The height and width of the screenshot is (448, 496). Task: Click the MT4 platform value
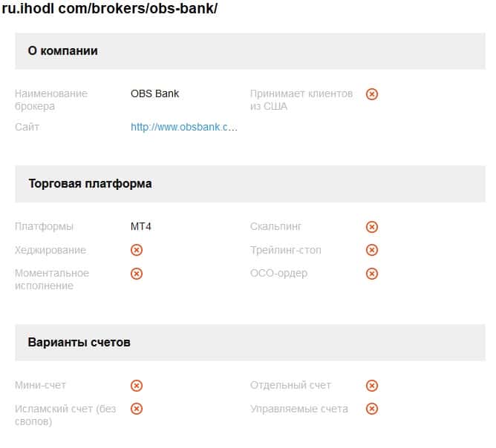(141, 227)
